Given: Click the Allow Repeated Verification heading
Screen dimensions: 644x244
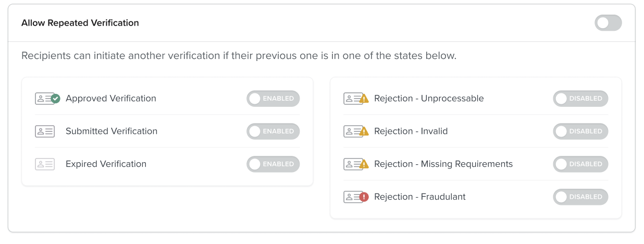Looking at the screenshot, I should (x=80, y=23).
